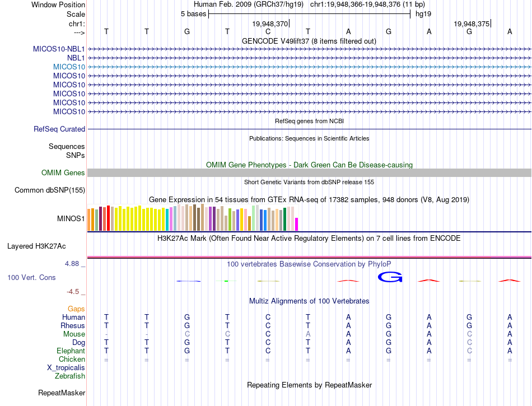532x406 pixels.
Task: Click the RefSeq genes from NCBI title
Action: tap(309, 121)
